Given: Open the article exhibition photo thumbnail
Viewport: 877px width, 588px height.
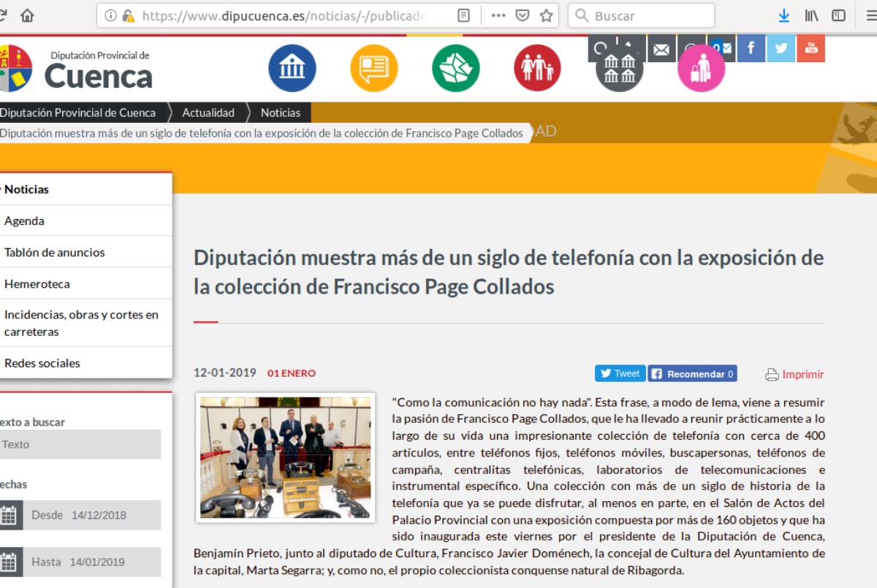Looking at the screenshot, I should click(x=286, y=458).
